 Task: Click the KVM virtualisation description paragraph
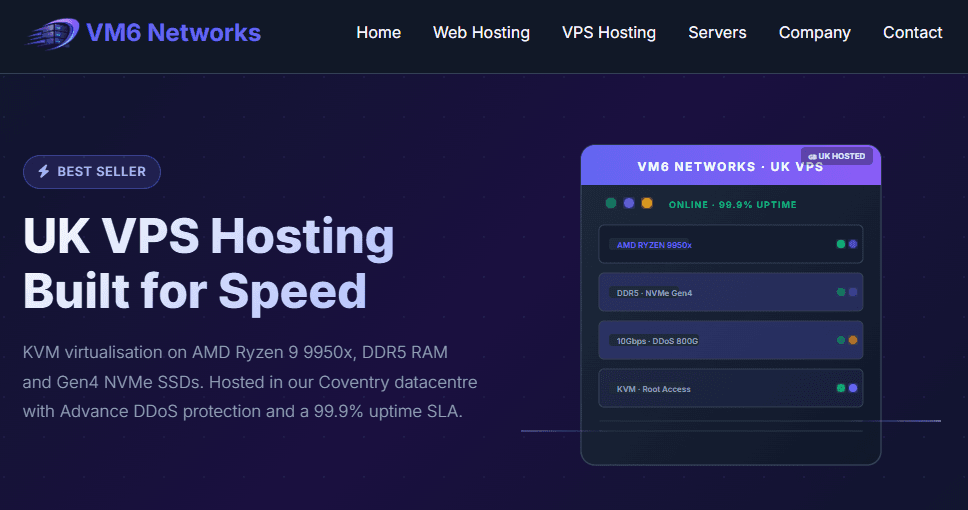coord(250,382)
